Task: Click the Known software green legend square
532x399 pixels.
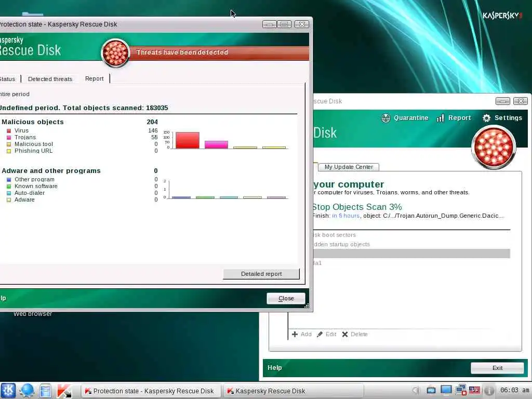Action: point(9,187)
